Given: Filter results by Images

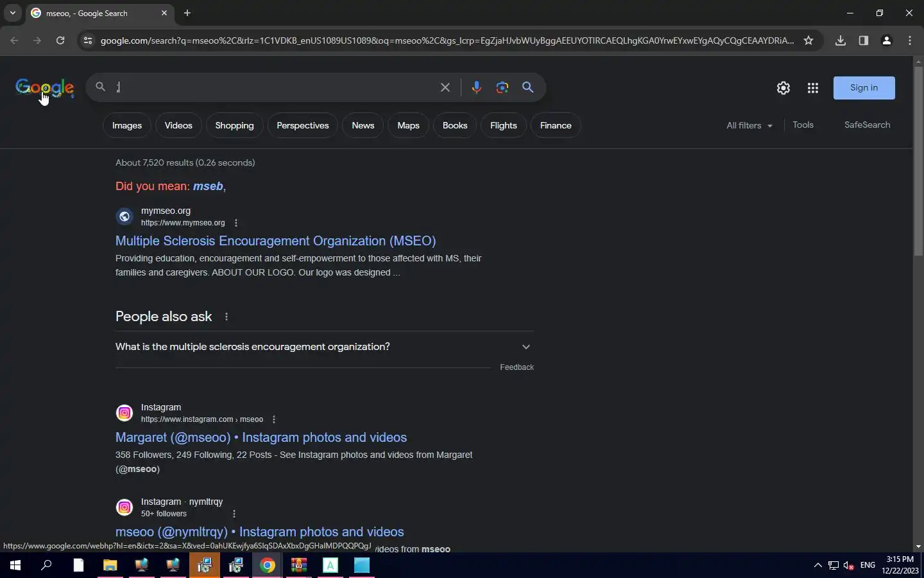Looking at the screenshot, I should pos(127,125).
